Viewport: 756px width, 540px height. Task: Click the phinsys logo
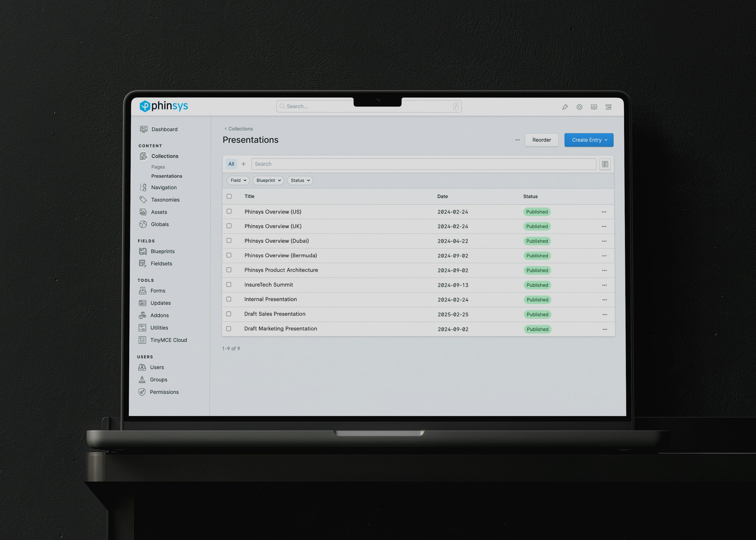(x=164, y=106)
